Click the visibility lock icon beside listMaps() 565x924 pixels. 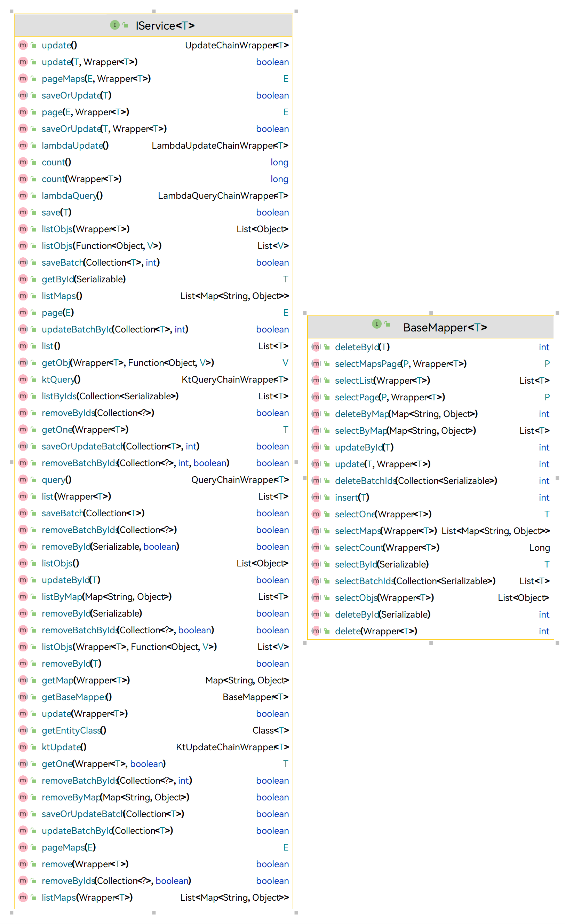[x=33, y=296]
